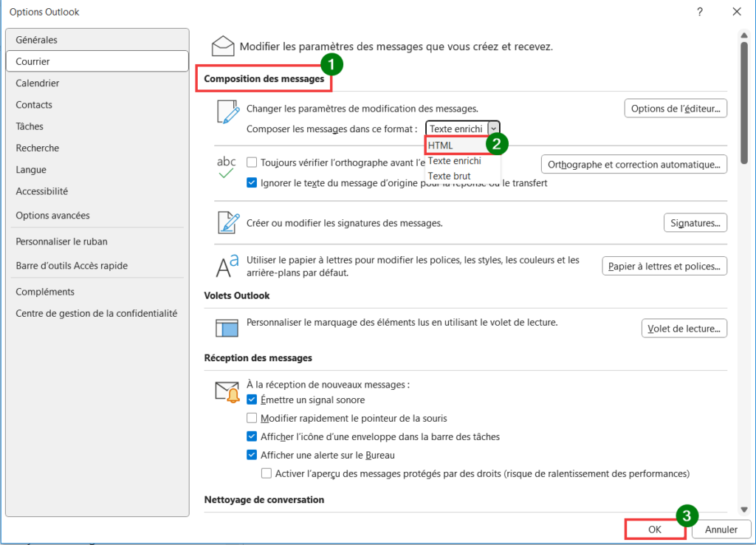Screen dimensions: 756x545
Task: Open the Recherche category
Action: [97, 148]
